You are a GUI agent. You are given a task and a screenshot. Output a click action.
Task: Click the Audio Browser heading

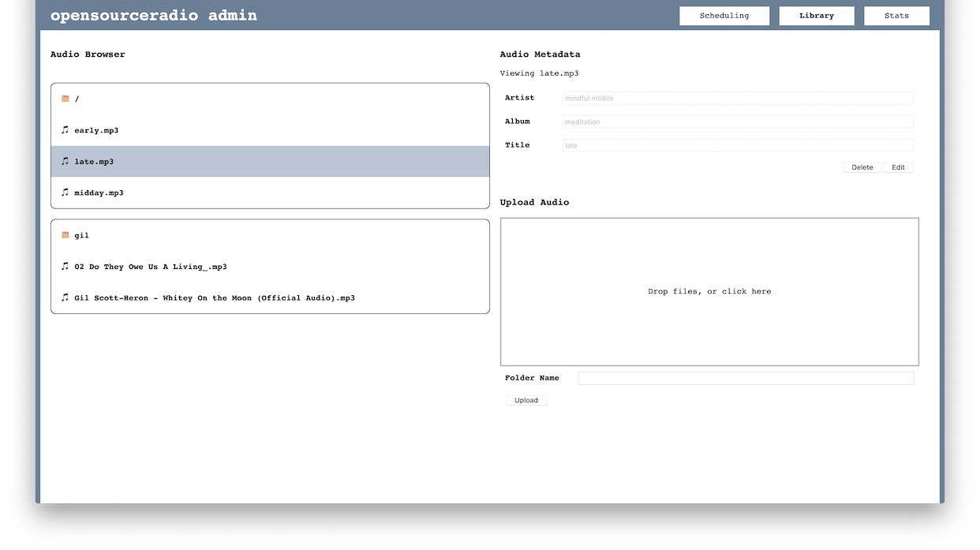88,54
